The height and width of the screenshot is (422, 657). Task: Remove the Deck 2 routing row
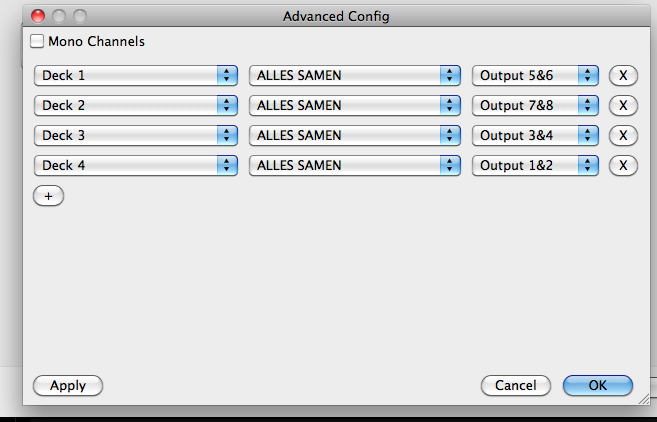[x=623, y=105]
